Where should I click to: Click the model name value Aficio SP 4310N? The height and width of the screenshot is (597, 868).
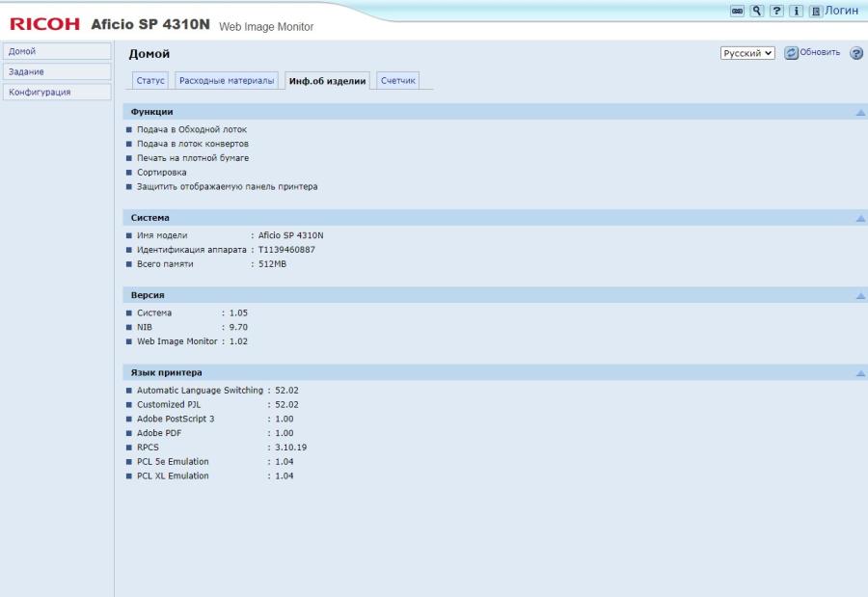290,235
